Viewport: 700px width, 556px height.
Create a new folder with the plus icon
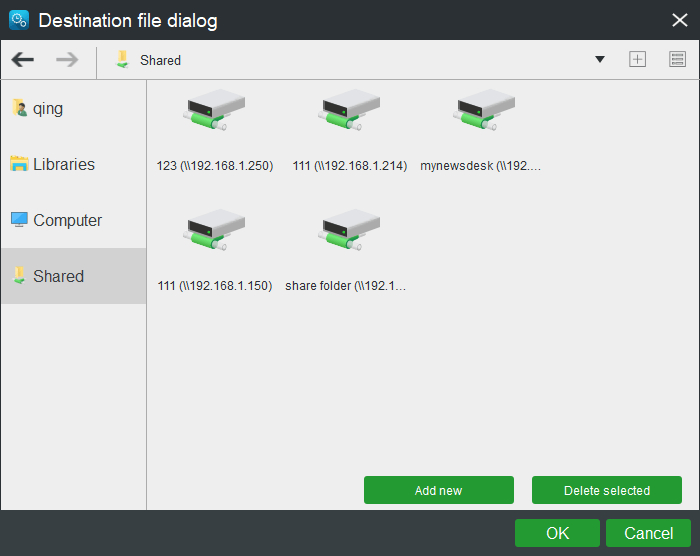[637, 59]
